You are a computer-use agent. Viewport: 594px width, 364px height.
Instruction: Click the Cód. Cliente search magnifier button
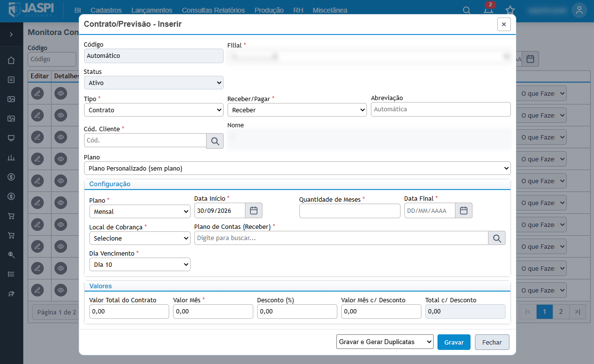[215, 141]
